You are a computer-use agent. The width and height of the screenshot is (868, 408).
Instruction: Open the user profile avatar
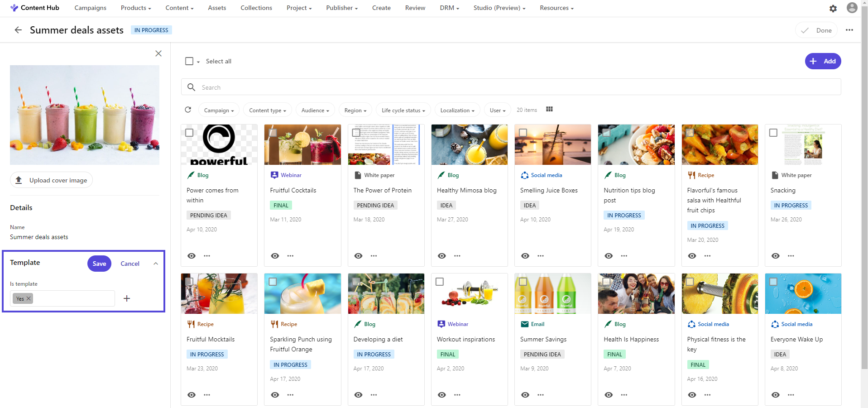852,8
